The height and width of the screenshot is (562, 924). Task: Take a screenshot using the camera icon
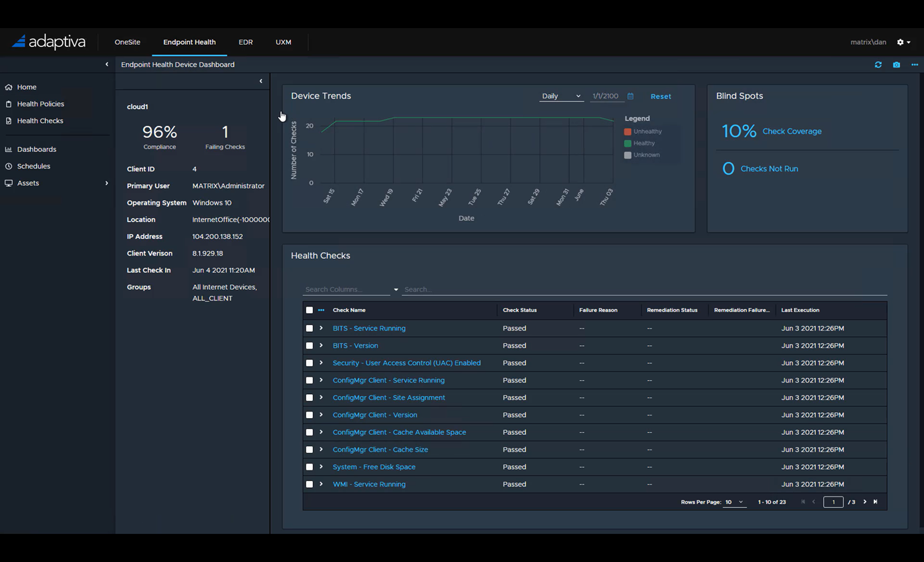(896, 65)
